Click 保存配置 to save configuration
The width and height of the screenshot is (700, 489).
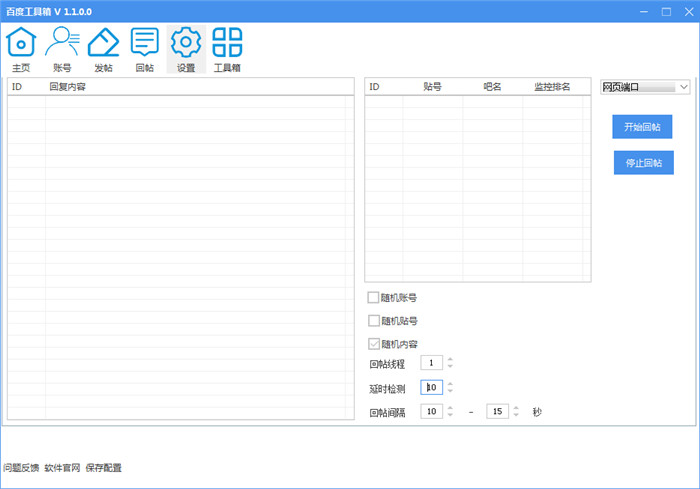[x=104, y=468]
